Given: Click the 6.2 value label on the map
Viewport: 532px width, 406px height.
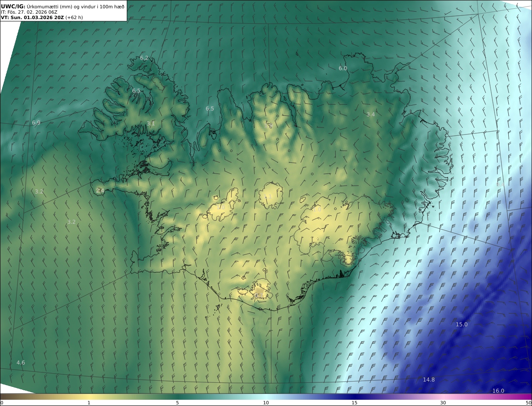Looking at the screenshot, I should [x=144, y=58].
